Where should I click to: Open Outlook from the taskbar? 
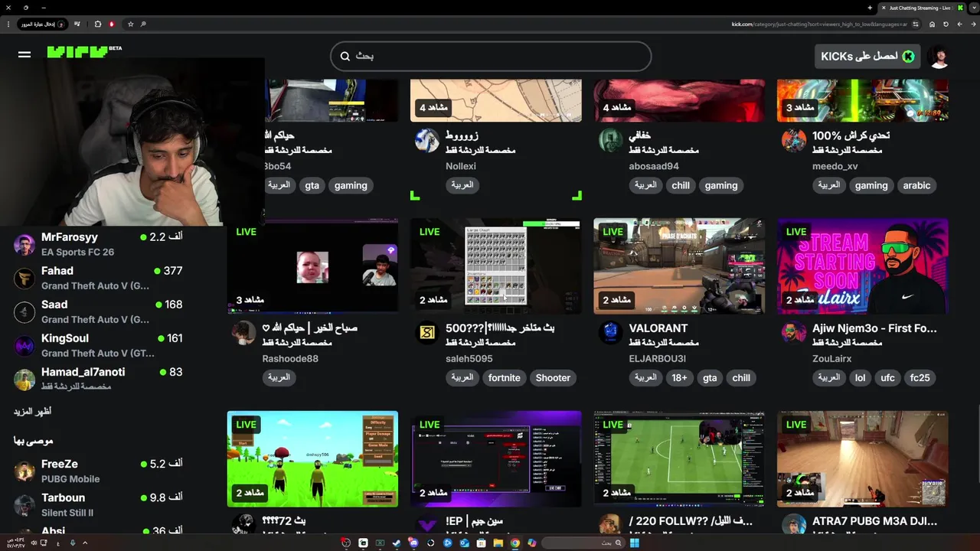point(465,543)
